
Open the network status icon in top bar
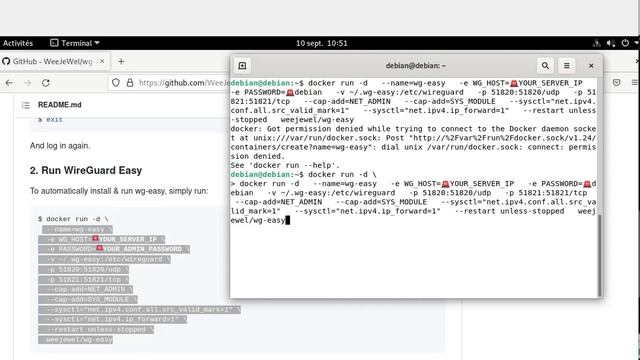596,43
